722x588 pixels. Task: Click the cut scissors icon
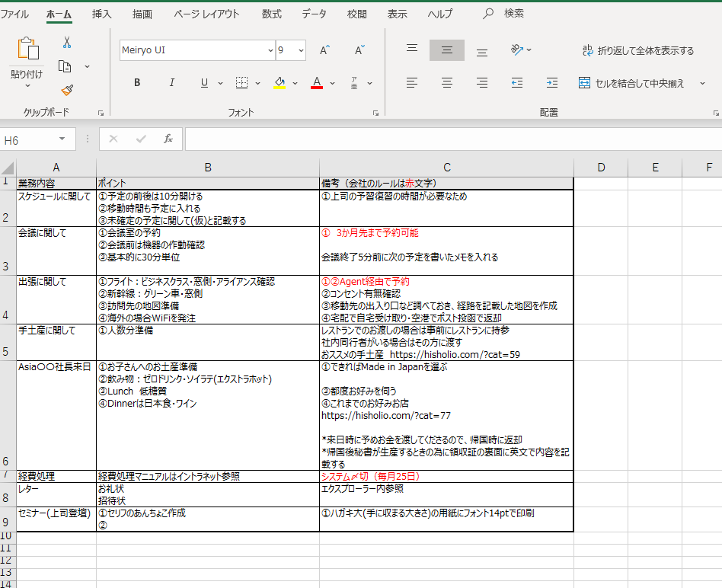[x=67, y=43]
